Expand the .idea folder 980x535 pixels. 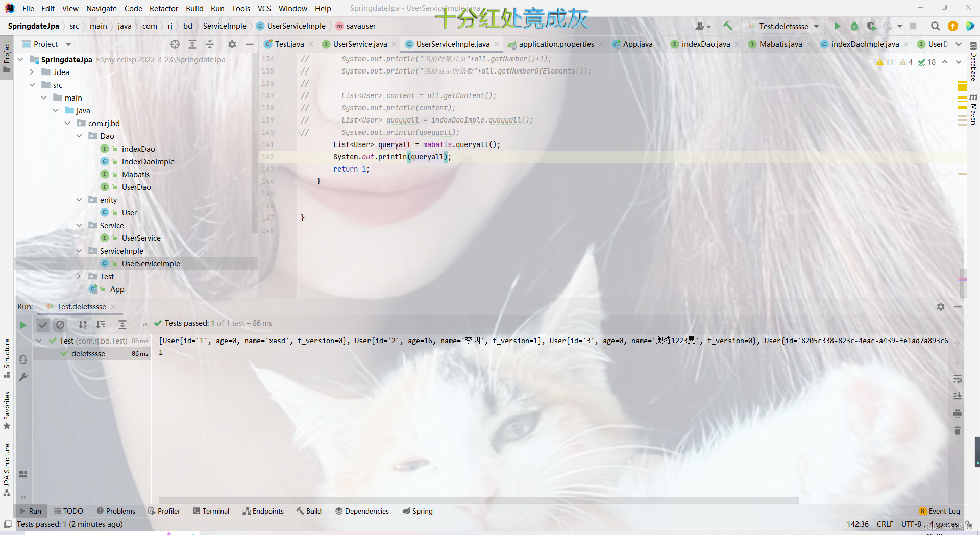[x=32, y=72]
